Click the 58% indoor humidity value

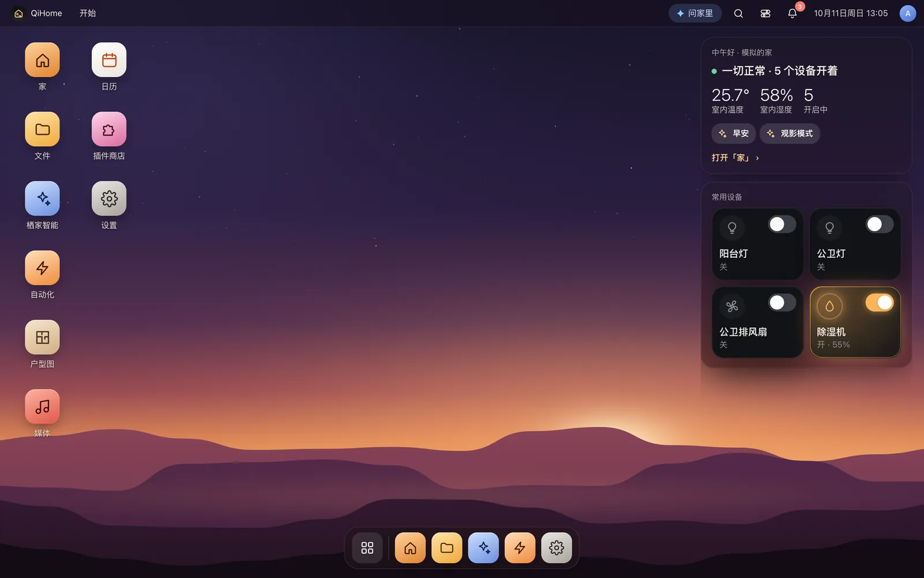776,95
